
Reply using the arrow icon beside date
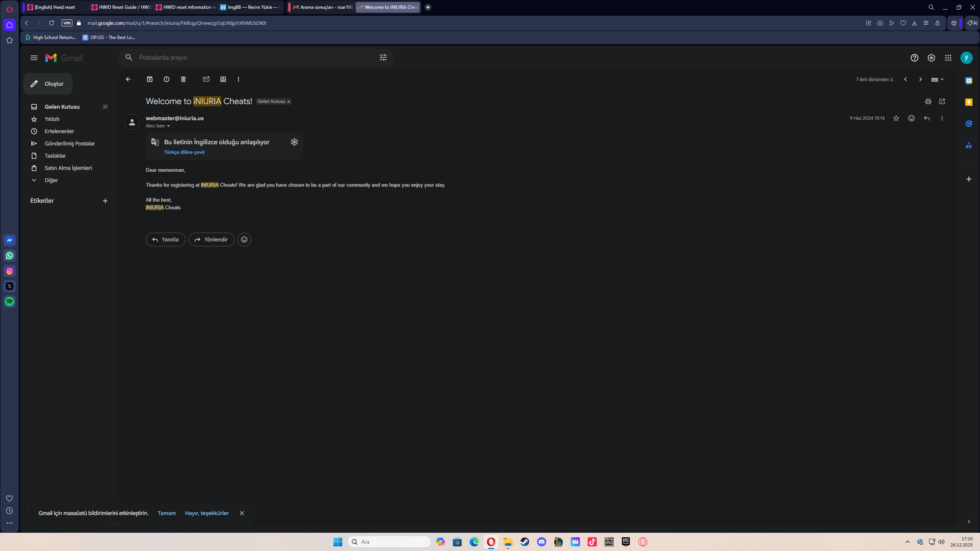tap(927, 118)
